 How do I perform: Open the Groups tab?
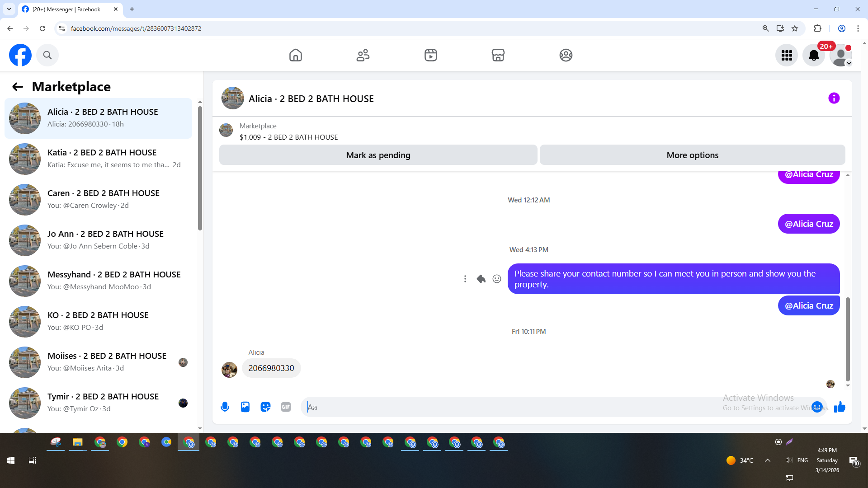[x=566, y=55]
